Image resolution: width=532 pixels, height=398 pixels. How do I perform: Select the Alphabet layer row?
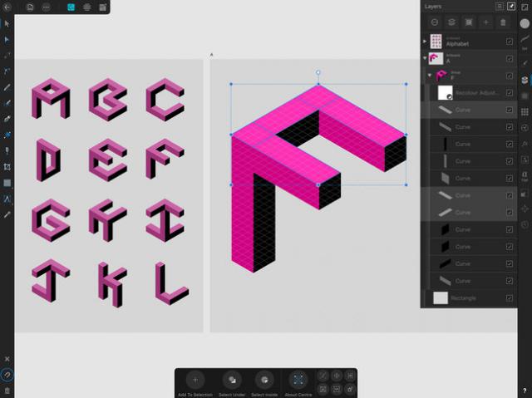tap(469, 42)
